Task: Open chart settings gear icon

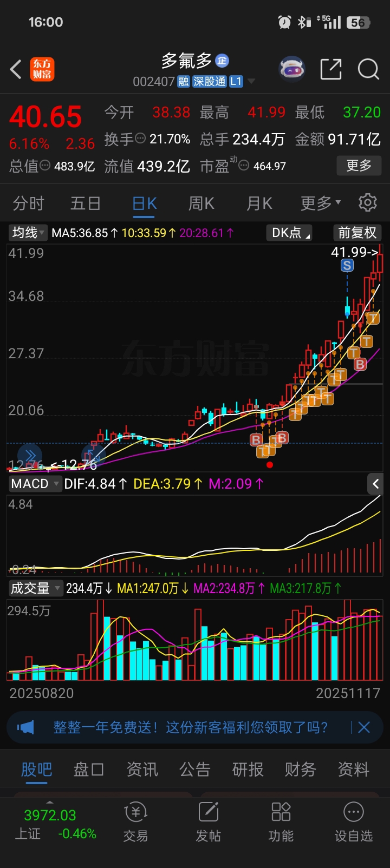Action: click(368, 202)
